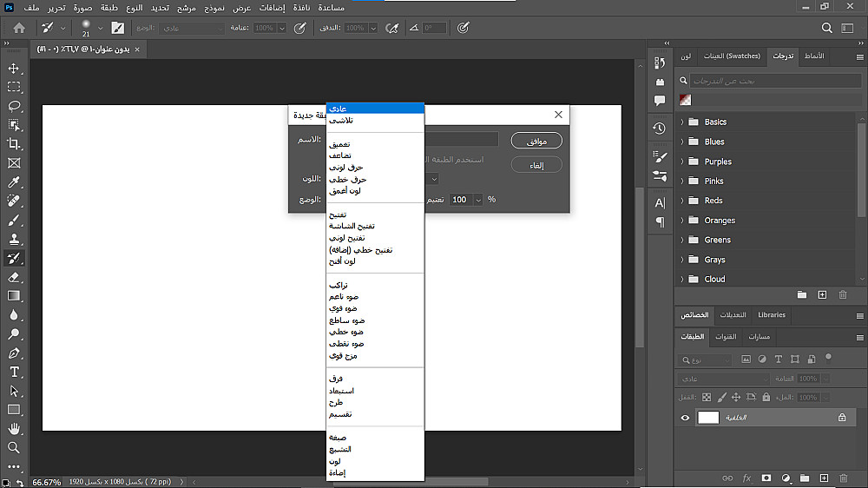Select the Hand tool
The height and width of the screenshot is (488, 868).
14,429
